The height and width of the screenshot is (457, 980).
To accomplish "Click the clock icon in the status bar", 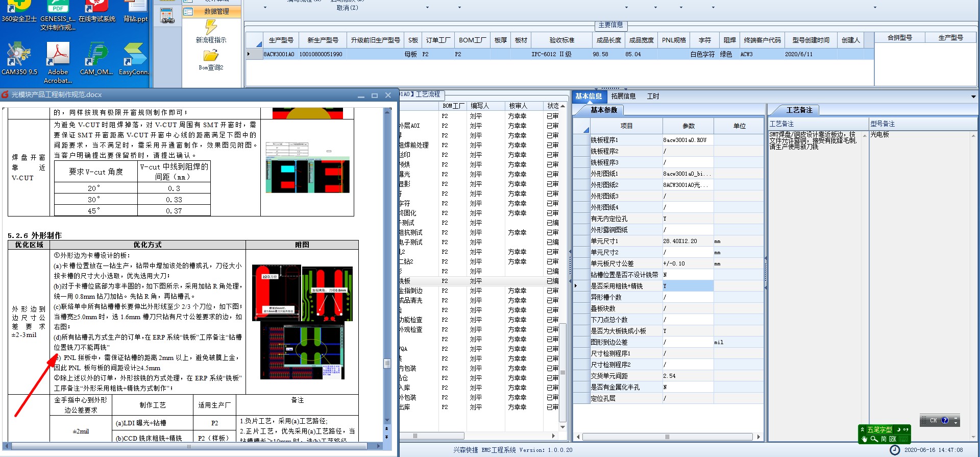I will click(x=895, y=450).
